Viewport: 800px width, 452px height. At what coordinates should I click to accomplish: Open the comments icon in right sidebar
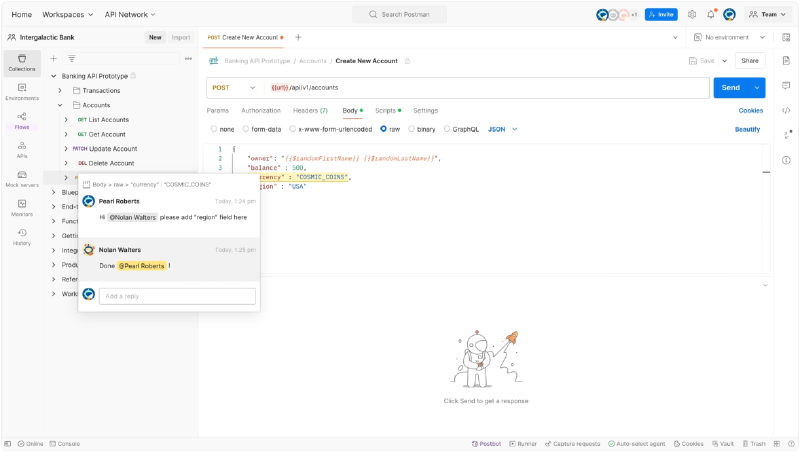786,86
